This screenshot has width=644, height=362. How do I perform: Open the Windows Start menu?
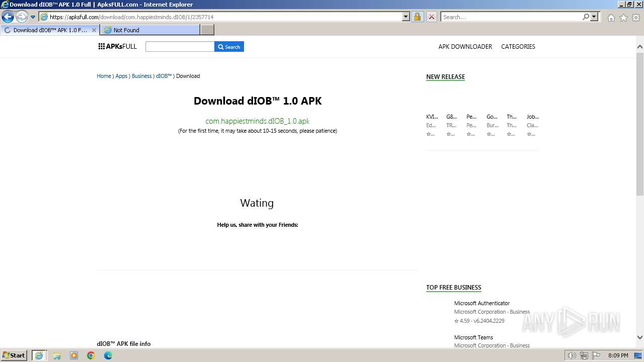tap(14, 355)
